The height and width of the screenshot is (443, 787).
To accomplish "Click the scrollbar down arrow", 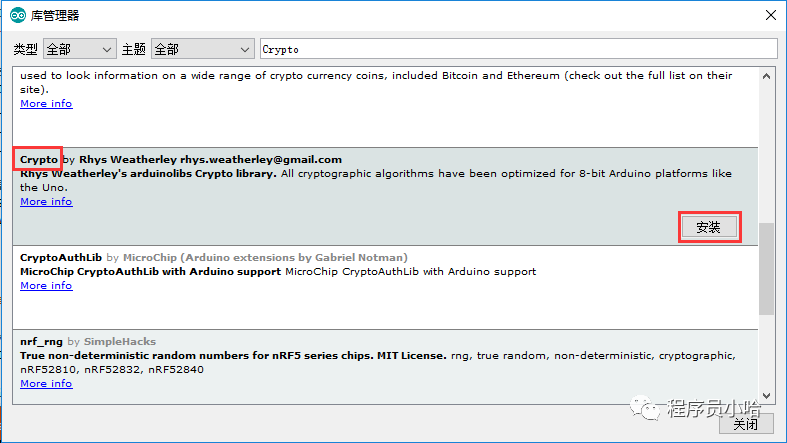I will [x=767, y=396].
